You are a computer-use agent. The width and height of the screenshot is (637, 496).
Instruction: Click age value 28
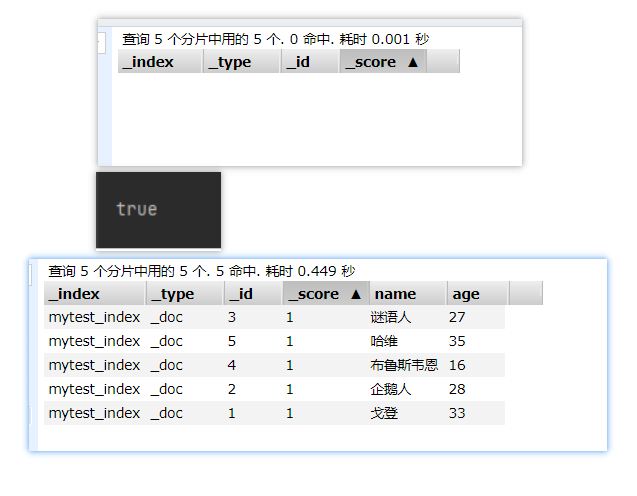click(x=457, y=389)
